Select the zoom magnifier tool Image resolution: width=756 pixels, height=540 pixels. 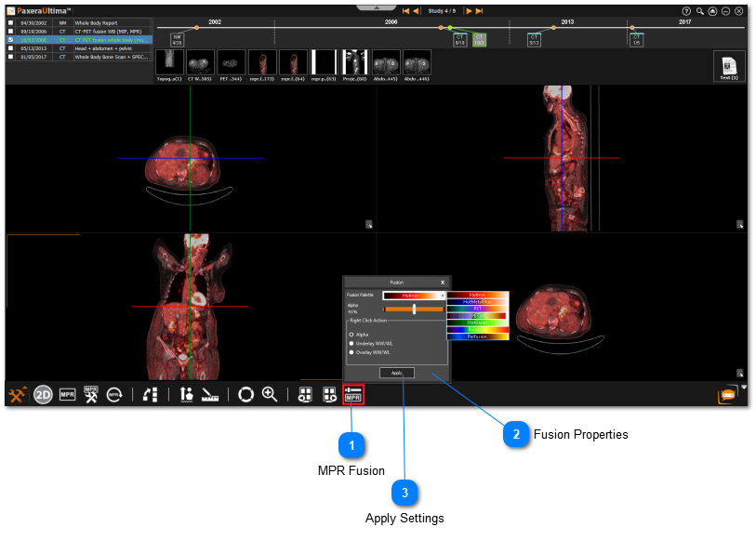270,394
